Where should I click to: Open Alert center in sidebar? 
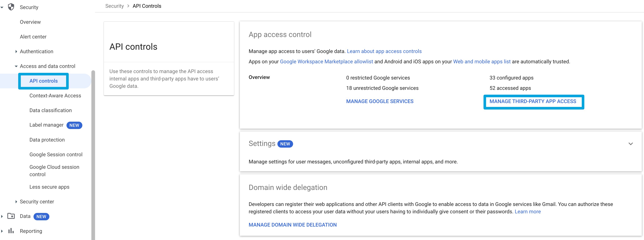33,37
